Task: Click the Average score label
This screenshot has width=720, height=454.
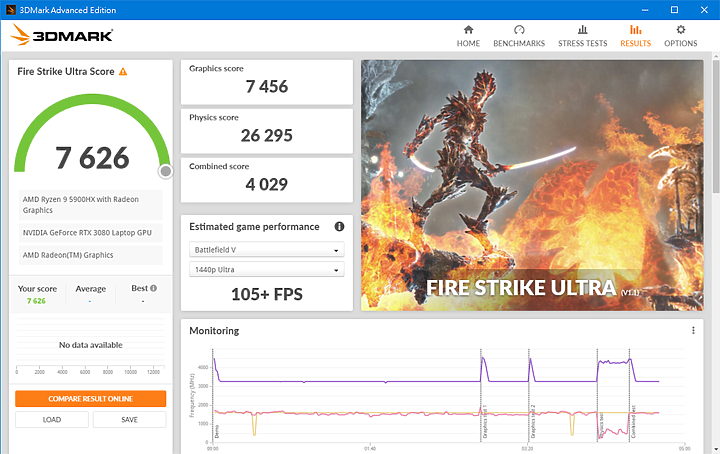Action: pyautogui.click(x=90, y=289)
